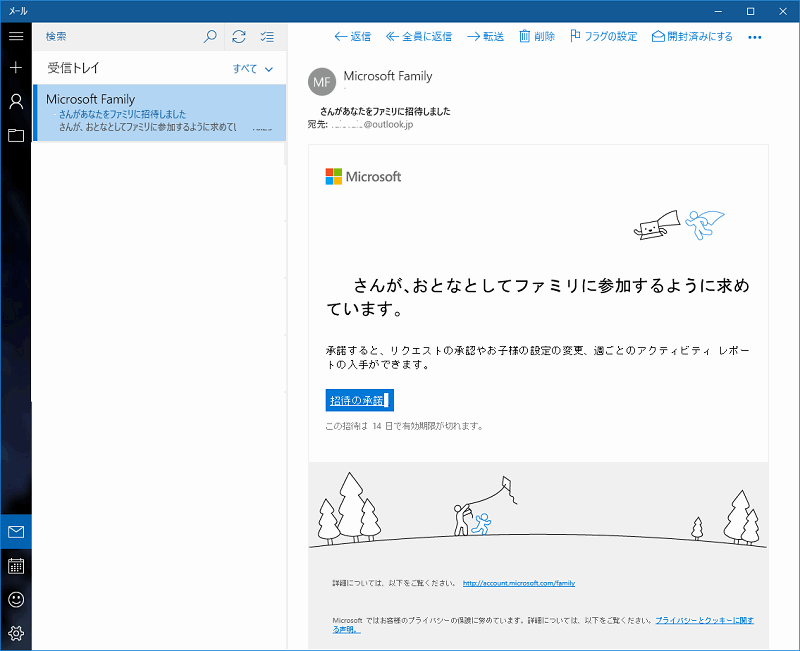Click Microsoft Family sender name in header

pyautogui.click(x=388, y=76)
